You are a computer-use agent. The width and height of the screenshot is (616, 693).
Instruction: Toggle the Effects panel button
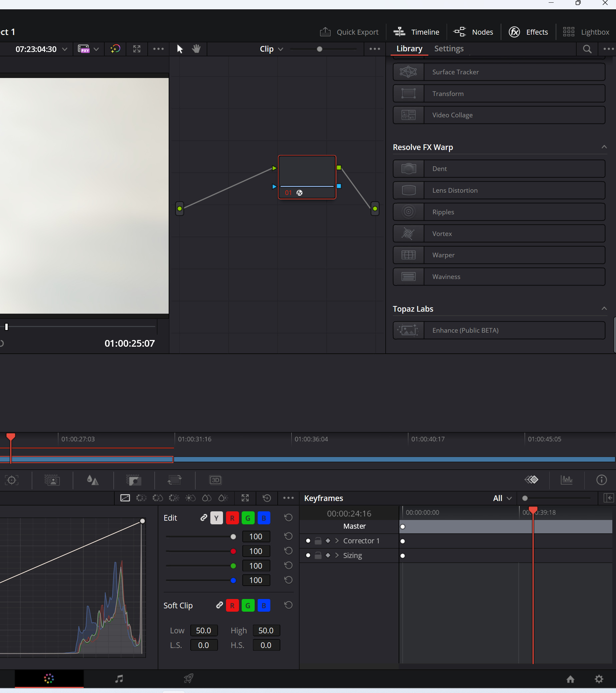528,32
